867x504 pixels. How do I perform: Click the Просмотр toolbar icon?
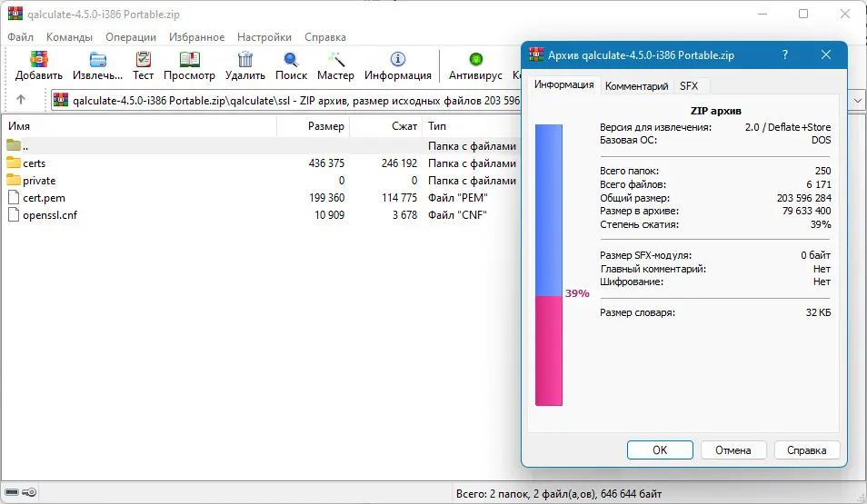click(x=189, y=59)
